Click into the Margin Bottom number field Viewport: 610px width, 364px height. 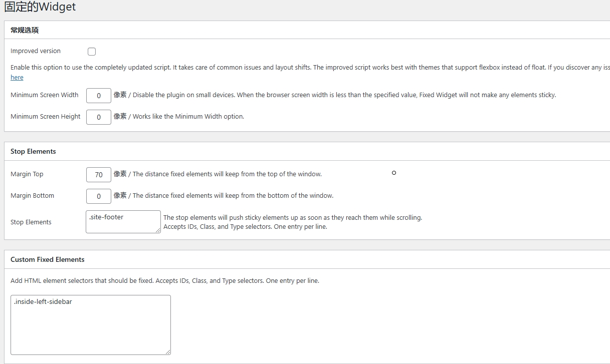pos(98,196)
